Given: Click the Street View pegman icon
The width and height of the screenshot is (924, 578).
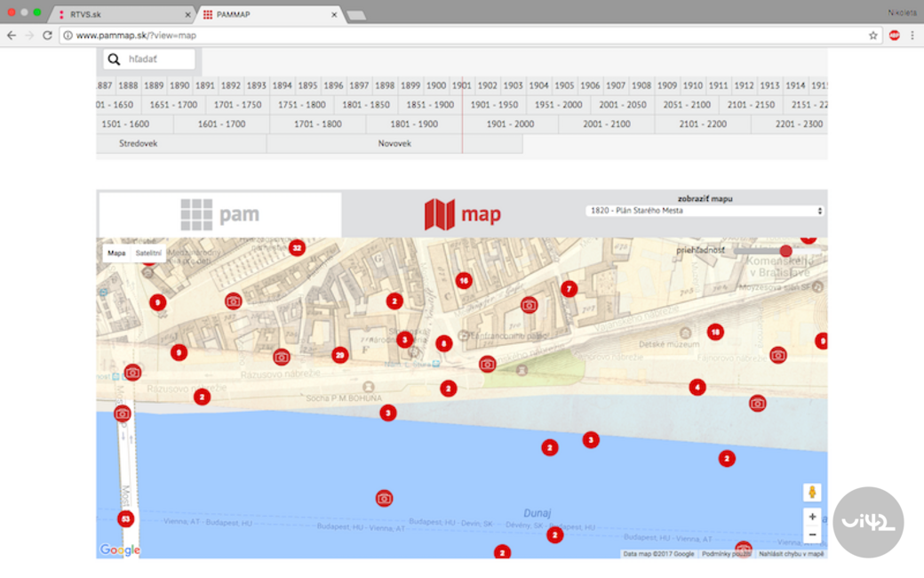Looking at the screenshot, I should (x=811, y=493).
